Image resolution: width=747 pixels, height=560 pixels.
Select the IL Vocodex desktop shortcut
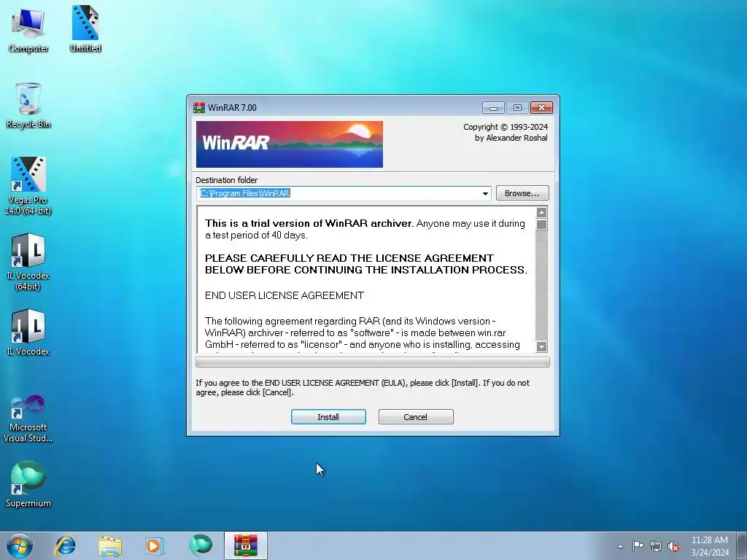28,332
